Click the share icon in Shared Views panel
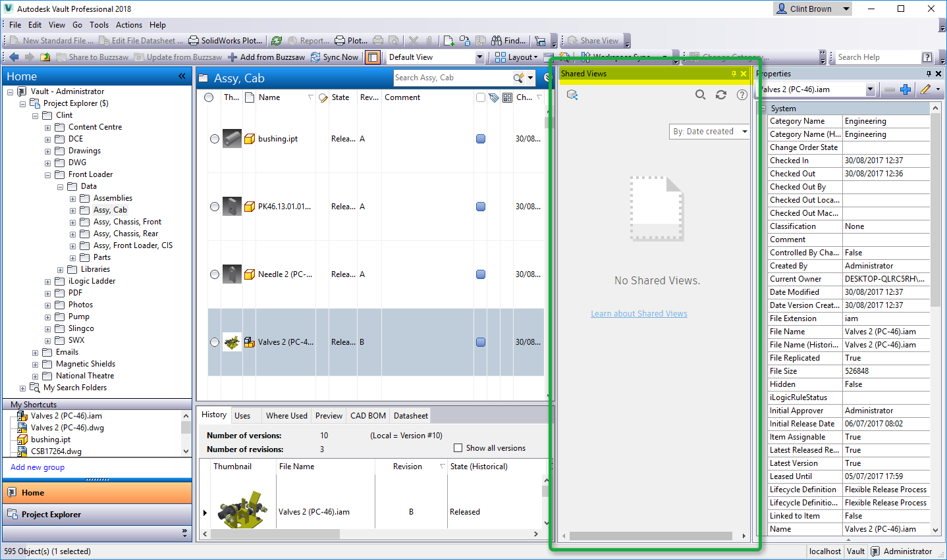Screen dimensions: 947x560 (572, 95)
